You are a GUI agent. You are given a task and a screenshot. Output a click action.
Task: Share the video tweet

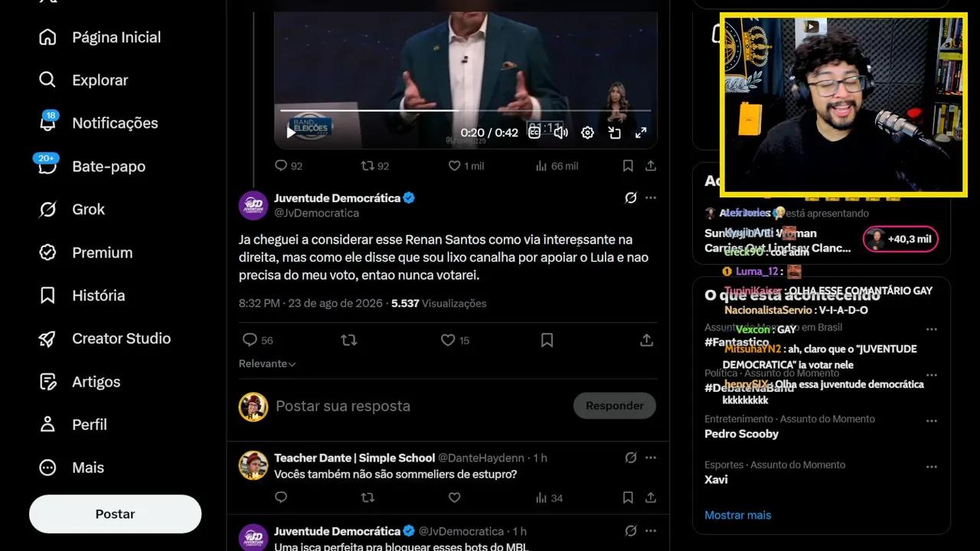pyautogui.click(x=650, y=166)
